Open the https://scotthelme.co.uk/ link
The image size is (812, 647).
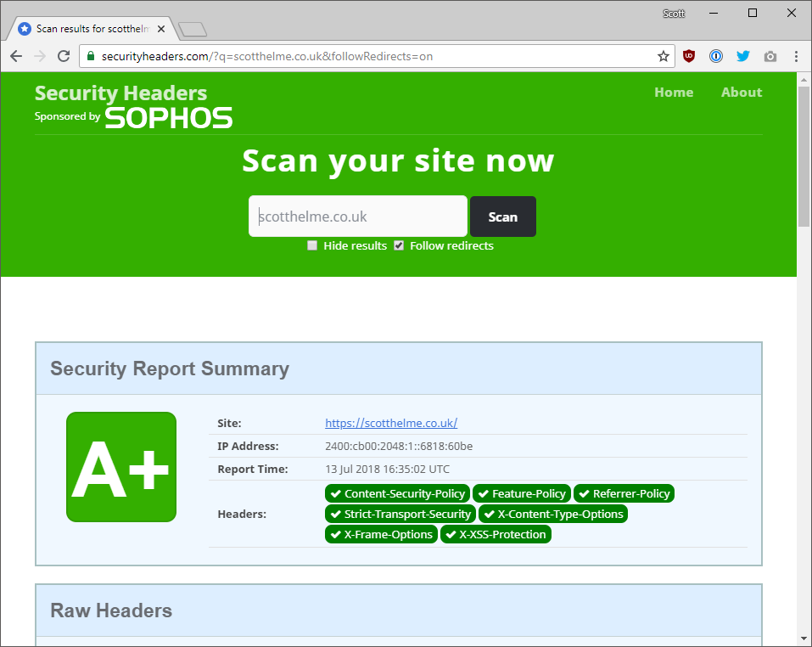pyautogui.click(x=390, y=423)
